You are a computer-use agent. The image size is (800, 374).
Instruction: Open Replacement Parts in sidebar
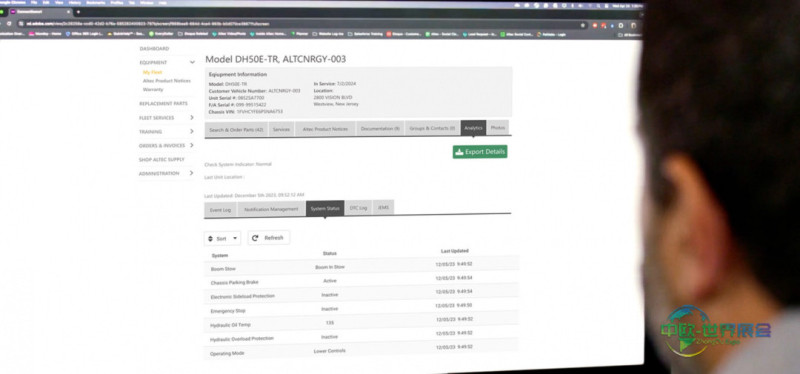(x=163, y=104)
